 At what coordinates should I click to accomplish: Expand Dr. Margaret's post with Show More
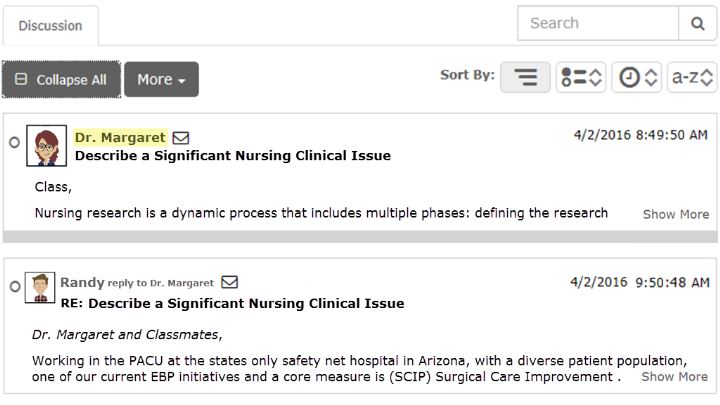tap(676, 214)
